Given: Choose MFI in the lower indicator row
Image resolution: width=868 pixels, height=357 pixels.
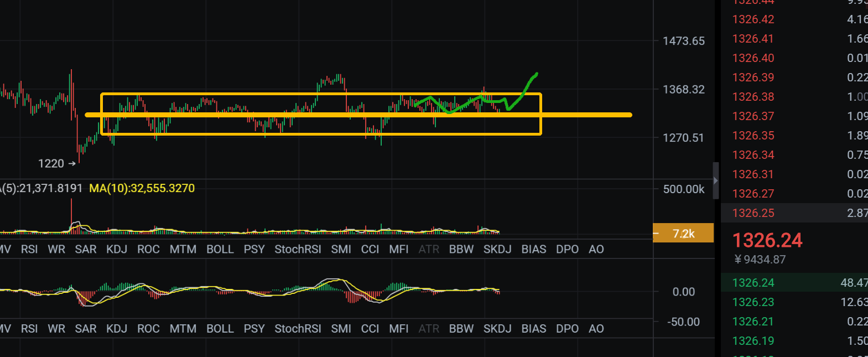Looking at the screenshot, I should [399, 329].
